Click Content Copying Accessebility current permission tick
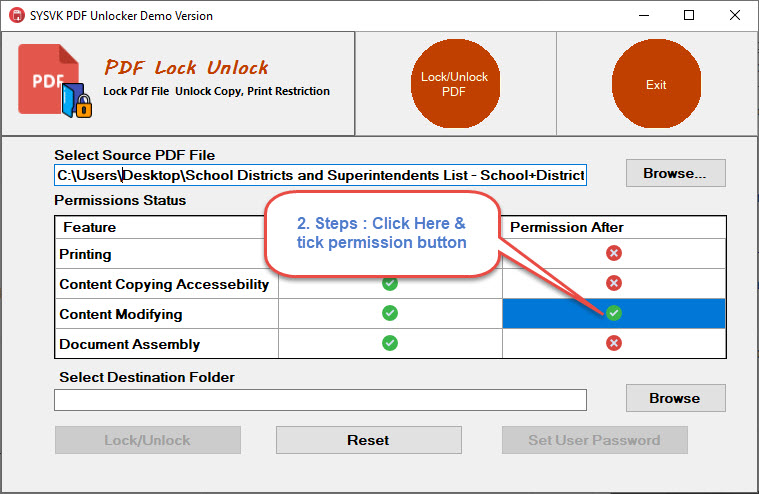Viewport: 759px width, 494px height. (x=390, y=284)
